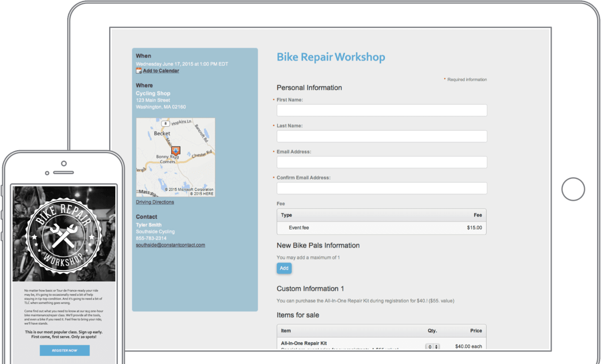Image resolution: width=601 pixels, height=364 pixels.
Task: Click the Qty. column header
Action: (432, 331)
